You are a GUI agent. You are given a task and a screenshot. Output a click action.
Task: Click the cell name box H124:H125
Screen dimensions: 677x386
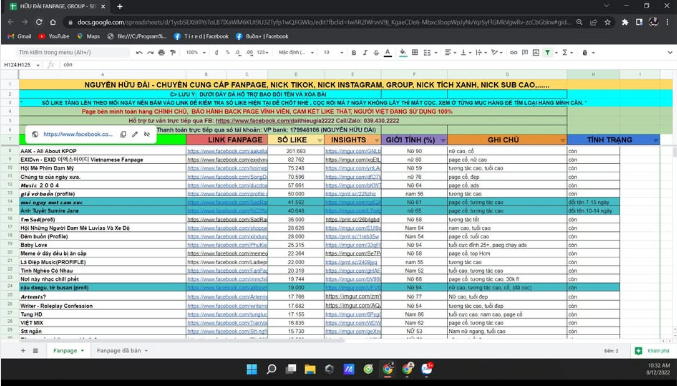pyautogui.click(x=21, y=65)
